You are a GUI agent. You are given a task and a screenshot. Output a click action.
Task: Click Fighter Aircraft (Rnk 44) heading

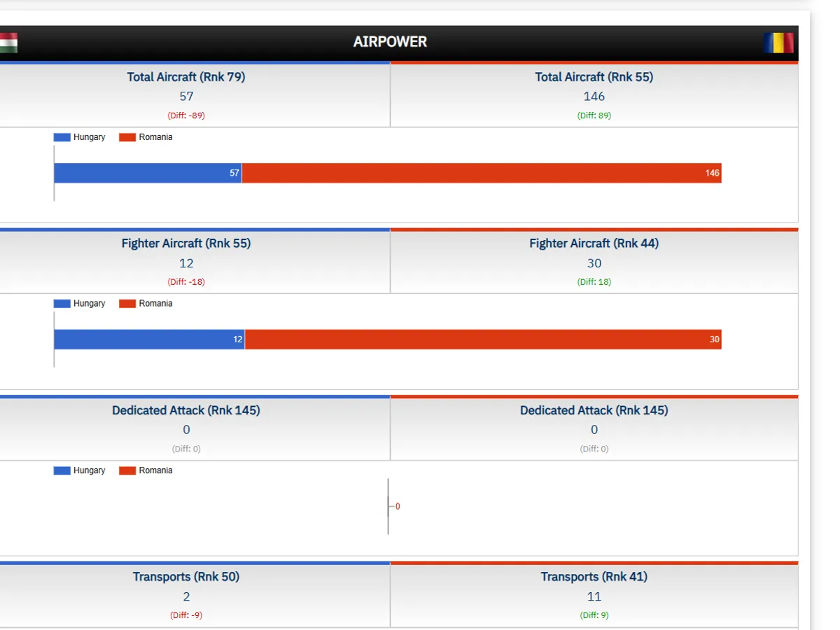(594, 244)
